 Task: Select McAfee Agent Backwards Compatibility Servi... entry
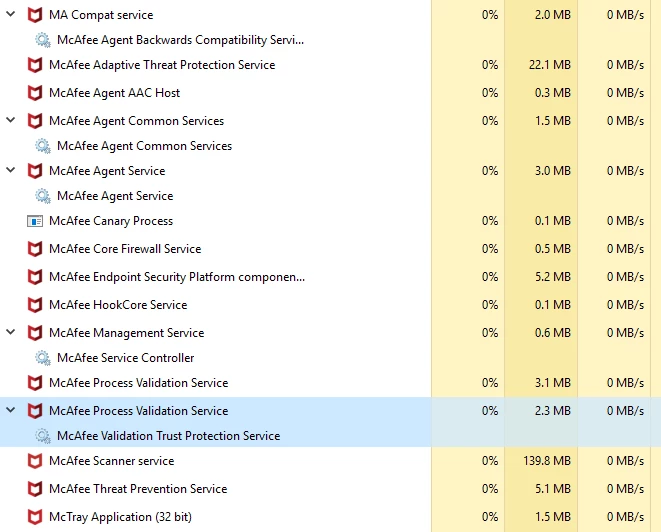(x=180, y=40)
